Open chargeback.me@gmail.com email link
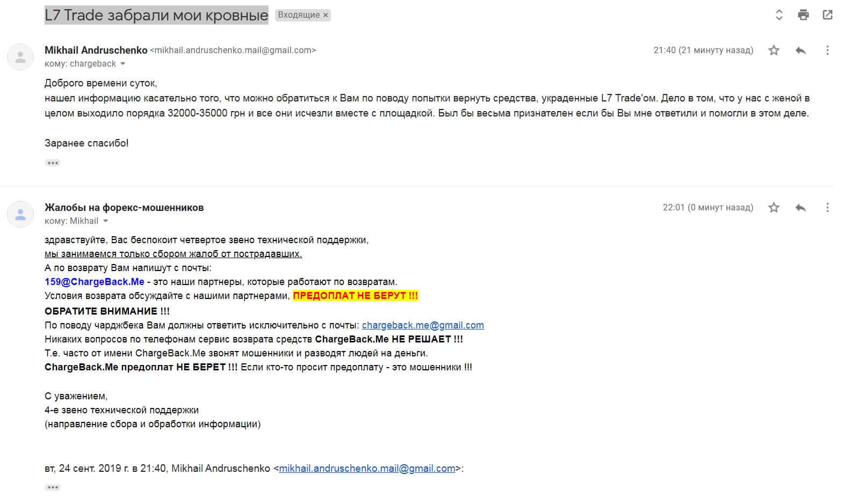The width and height of the screenshot is (844, 504). (x=423, y=325)
